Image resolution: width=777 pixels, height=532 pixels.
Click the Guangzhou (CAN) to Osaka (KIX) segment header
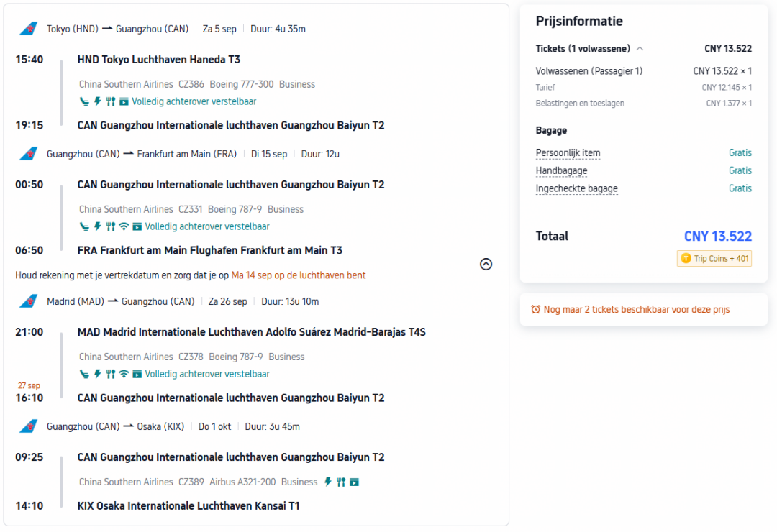pyautogui.click(x=173, y=426)
